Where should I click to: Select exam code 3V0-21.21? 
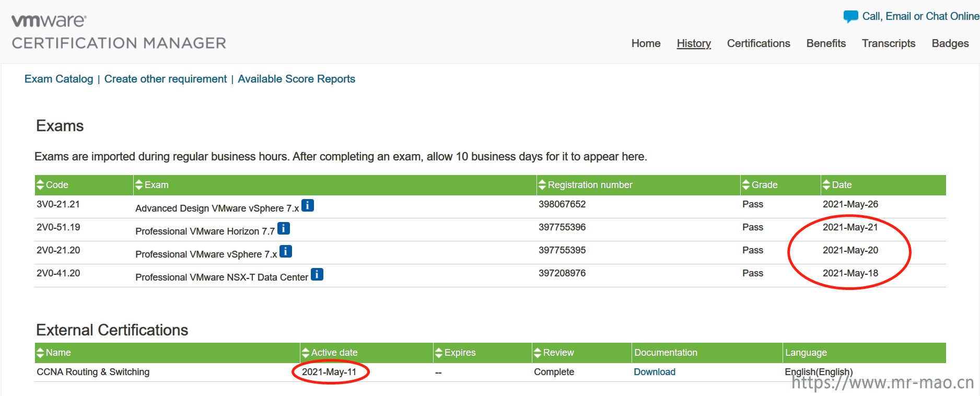click(x=58, y=204)
